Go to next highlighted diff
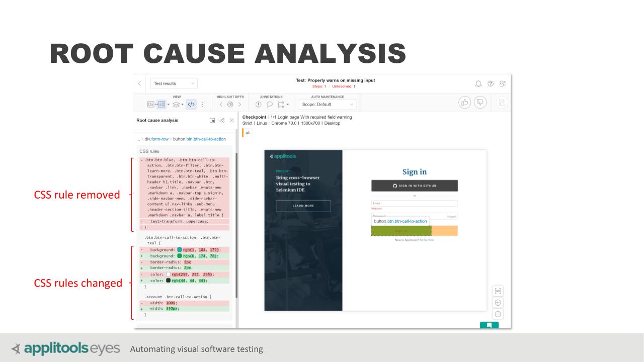 (240, 105)
